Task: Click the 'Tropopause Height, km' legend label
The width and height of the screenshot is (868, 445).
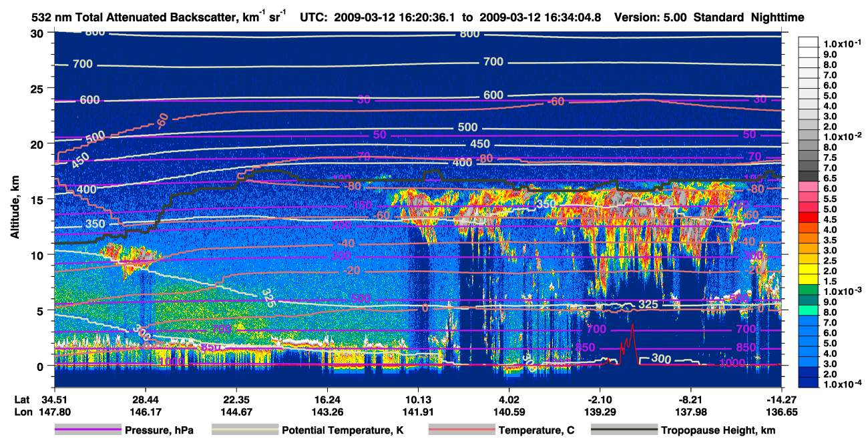Action: (718, 431)
